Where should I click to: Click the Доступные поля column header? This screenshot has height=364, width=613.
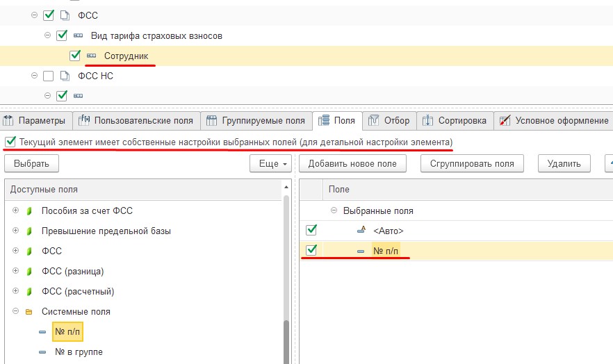(144, 190)
